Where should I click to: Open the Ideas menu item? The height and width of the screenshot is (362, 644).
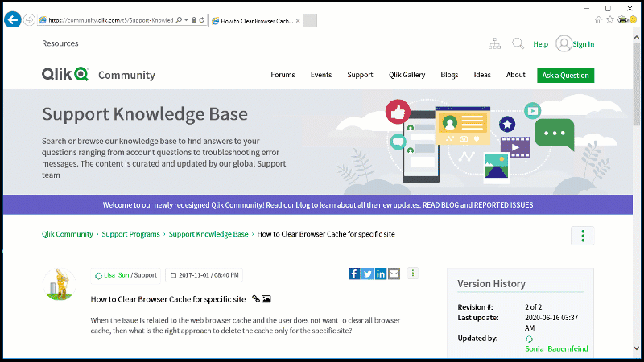(x=482, y=75)
